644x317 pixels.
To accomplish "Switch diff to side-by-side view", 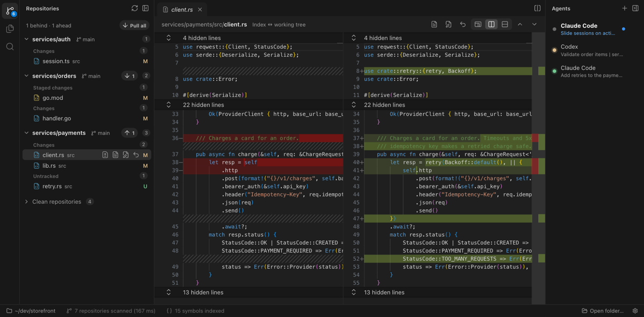I will coord(491,25).
